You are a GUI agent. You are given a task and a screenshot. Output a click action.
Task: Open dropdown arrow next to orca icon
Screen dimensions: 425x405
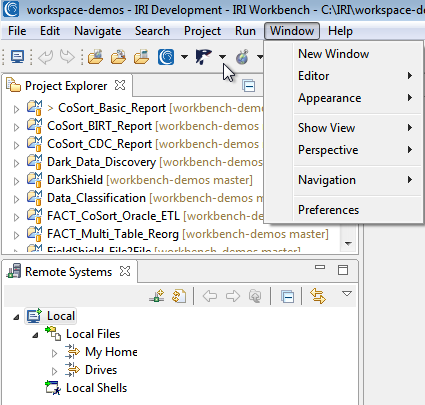pos(223,57)
